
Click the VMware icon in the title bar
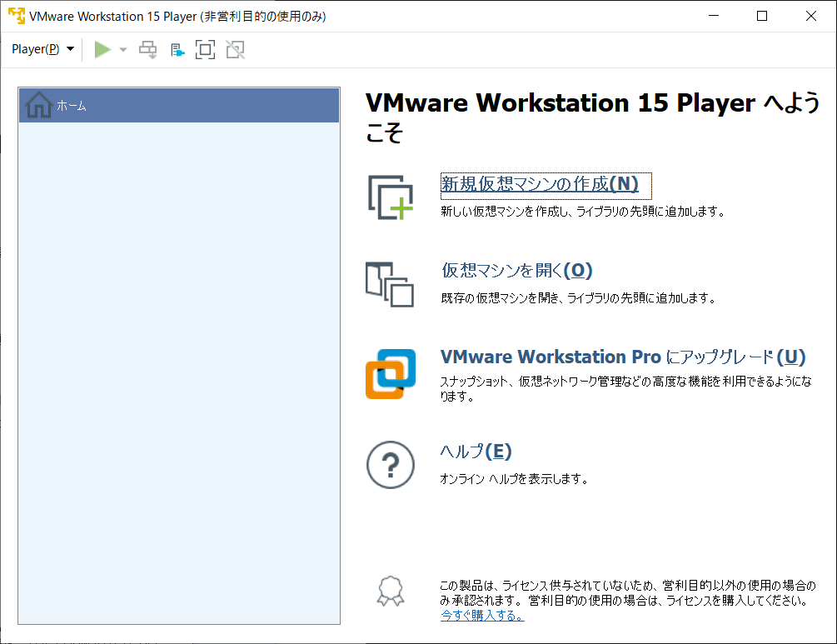(17, 16)
